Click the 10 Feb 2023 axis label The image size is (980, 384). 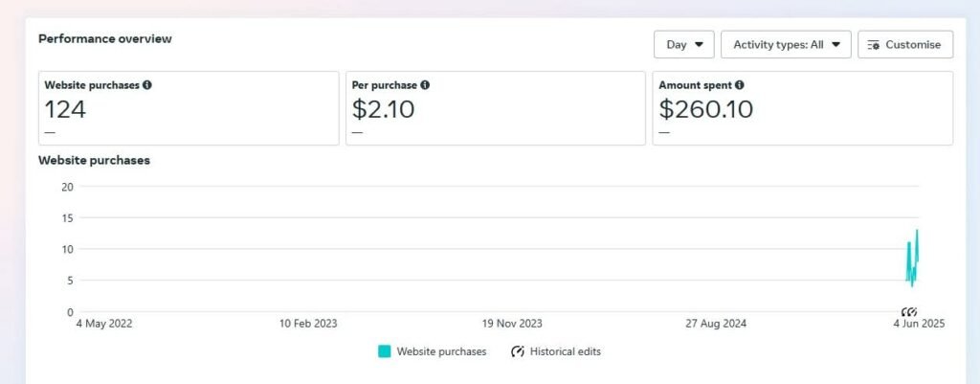click(308, 324)
